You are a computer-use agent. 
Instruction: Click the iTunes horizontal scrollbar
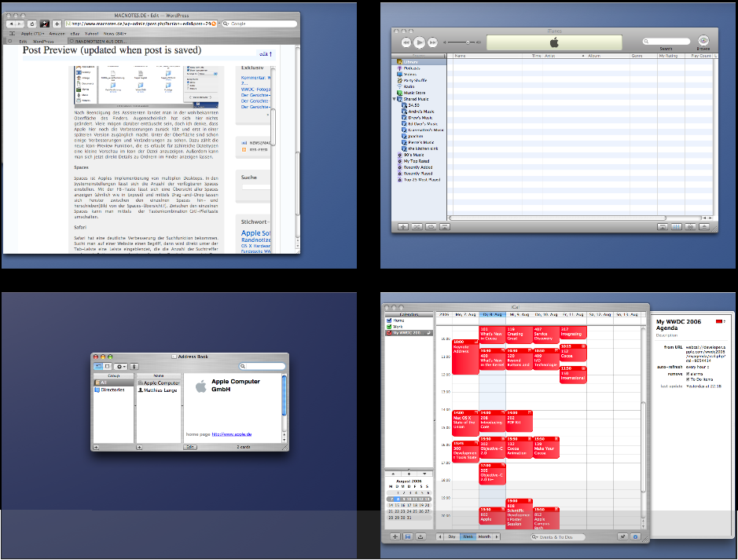pos(557,218)
